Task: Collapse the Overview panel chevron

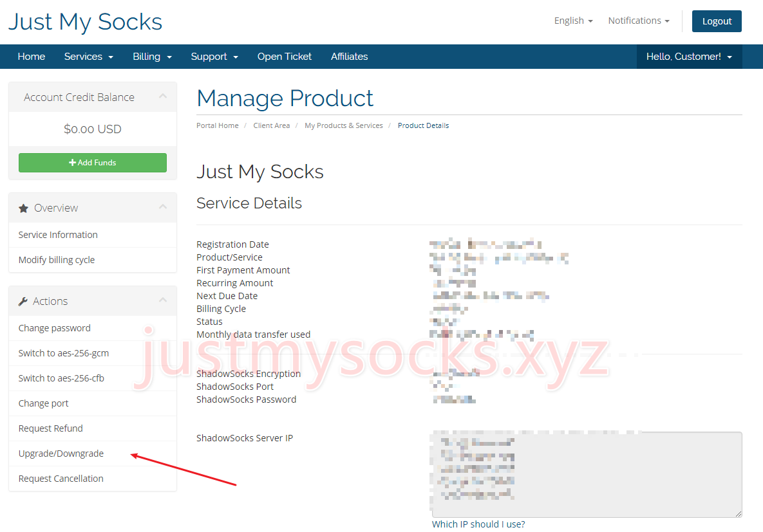Action: pos(163,207)
